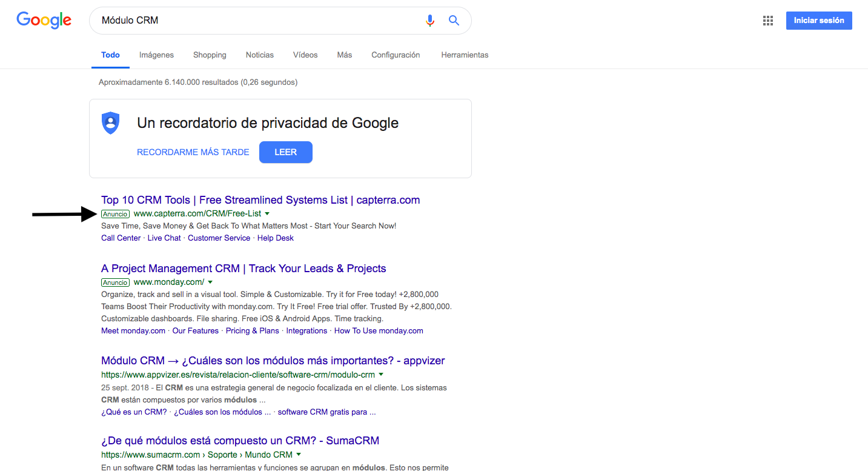Open the Módulo CRM appvizer result
868x471 pixels.
273,361
